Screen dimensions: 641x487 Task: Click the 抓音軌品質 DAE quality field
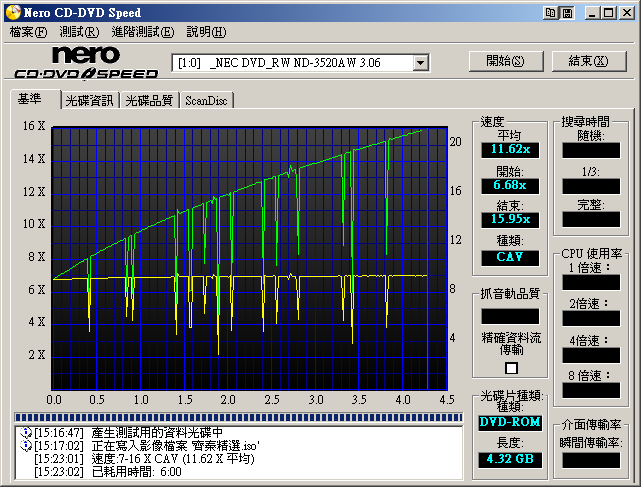click(x=510, y=316)
